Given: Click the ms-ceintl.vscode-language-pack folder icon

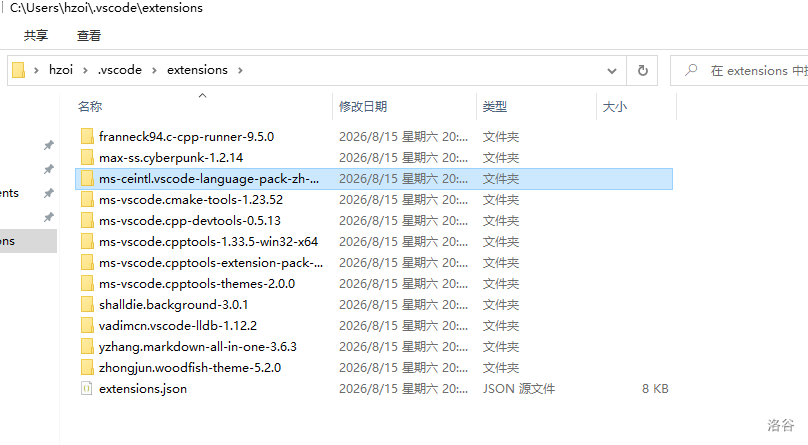Looking at the screenshot, I should [x=87, y=179].
